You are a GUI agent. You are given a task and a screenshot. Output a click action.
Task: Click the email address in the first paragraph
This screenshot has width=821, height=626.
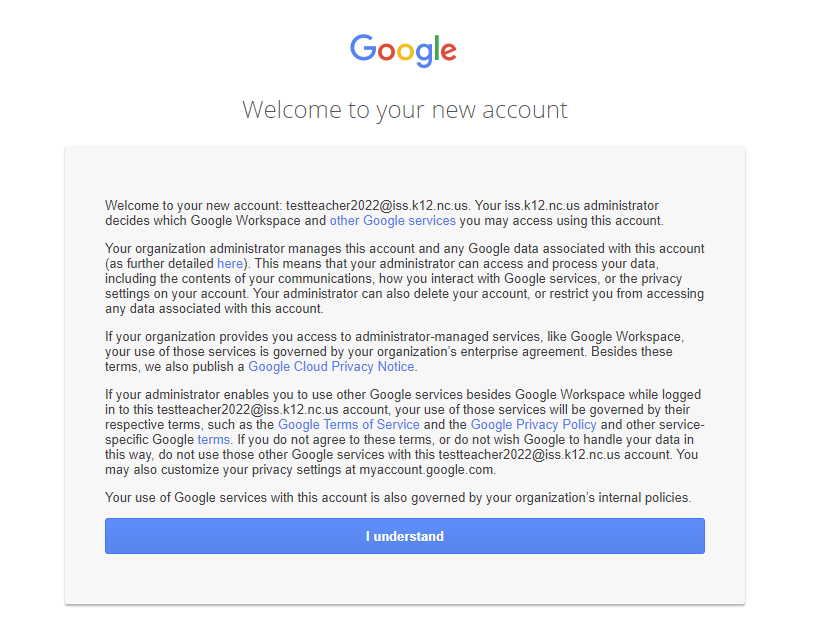click(377, 205)
